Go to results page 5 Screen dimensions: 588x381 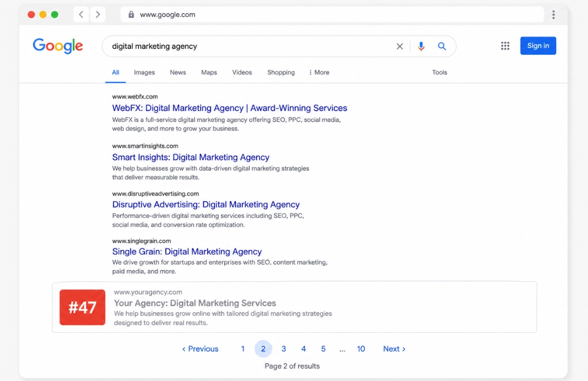coord(323,349)
